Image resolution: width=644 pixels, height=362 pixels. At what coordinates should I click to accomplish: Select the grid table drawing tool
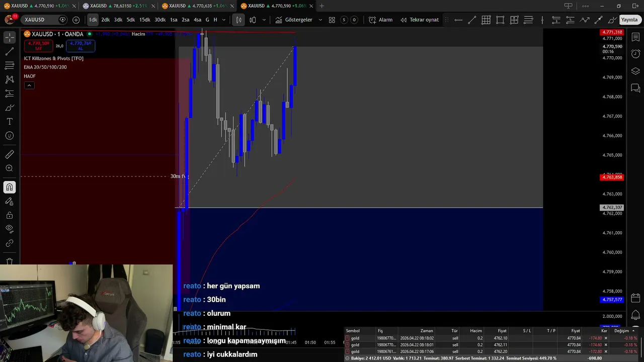tap(486, 20)
